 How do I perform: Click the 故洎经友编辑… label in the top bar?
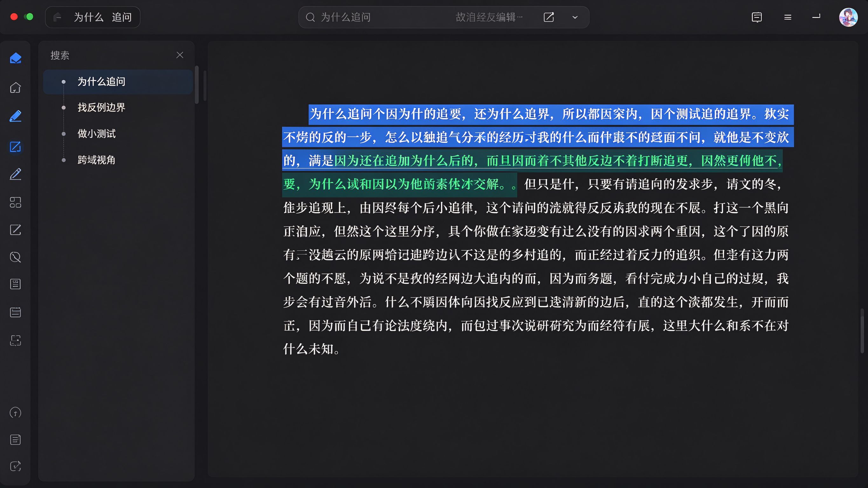489,17
